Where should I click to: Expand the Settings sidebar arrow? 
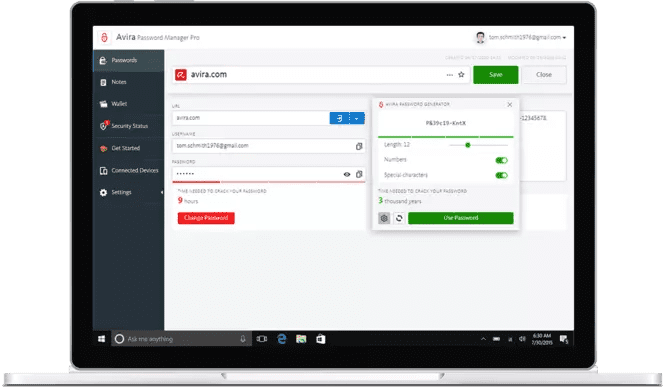[162, 193]
